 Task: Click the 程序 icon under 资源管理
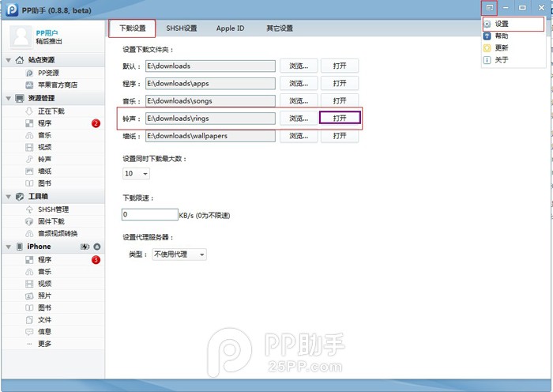click(29, 123)
